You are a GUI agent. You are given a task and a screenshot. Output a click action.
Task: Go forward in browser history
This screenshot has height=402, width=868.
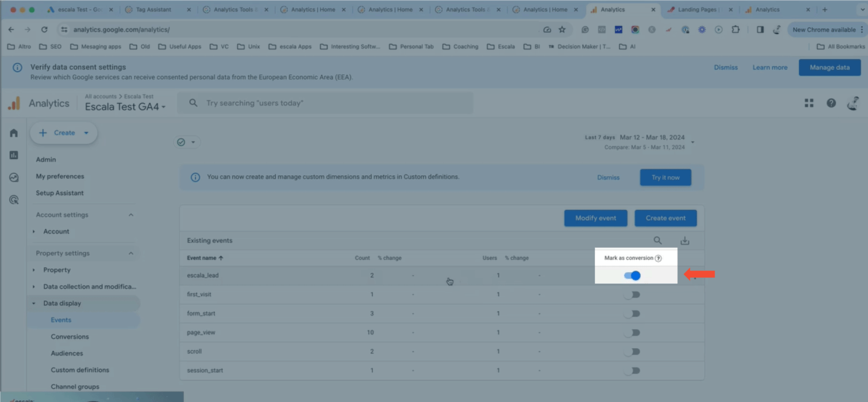28,29
